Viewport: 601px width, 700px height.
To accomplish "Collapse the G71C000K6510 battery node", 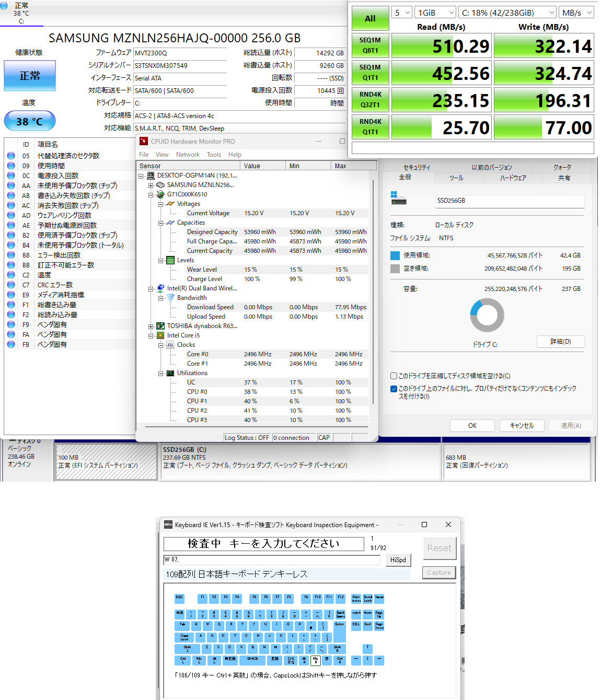I will pyautogui.click(x=151, y=195).
